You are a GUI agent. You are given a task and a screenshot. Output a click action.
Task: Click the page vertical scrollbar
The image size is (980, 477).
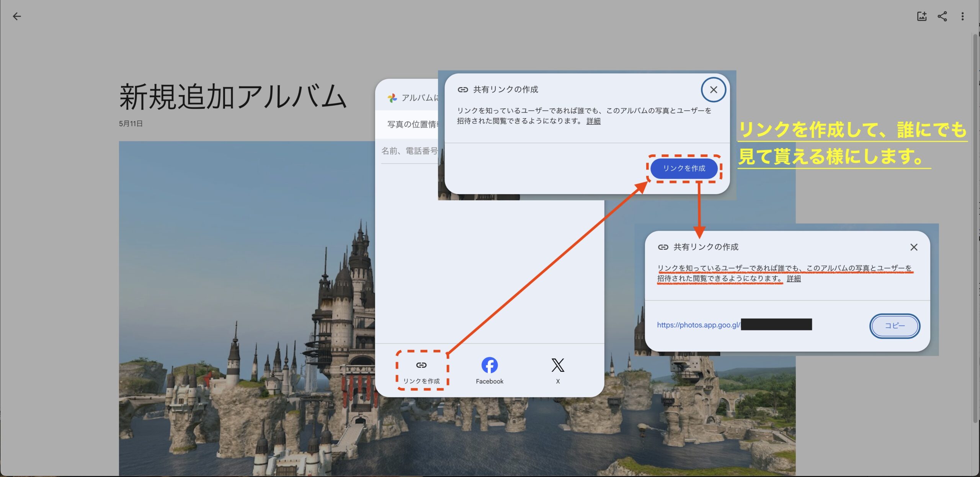[x=975, y=228]
